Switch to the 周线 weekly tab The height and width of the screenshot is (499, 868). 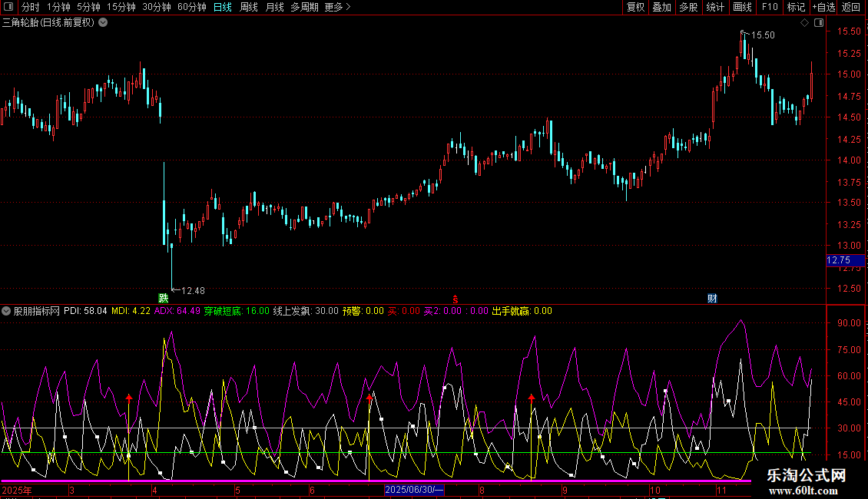pos(249,7)
